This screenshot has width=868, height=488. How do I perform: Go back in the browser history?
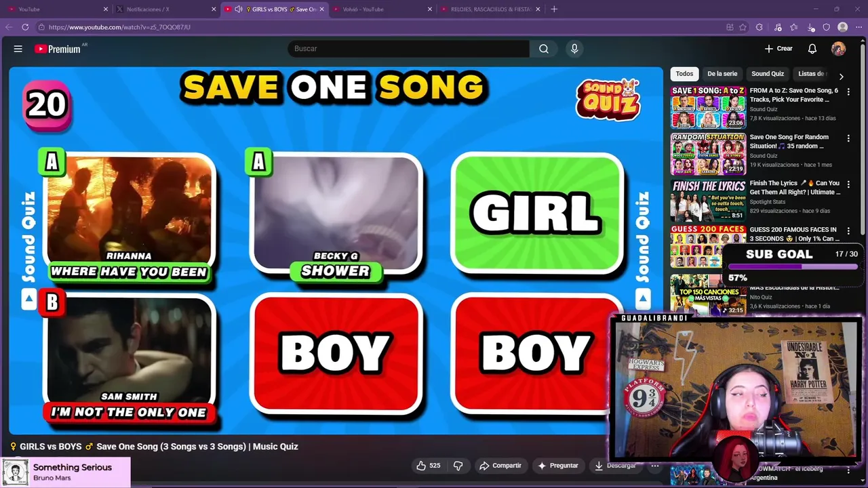click(9, 27)
